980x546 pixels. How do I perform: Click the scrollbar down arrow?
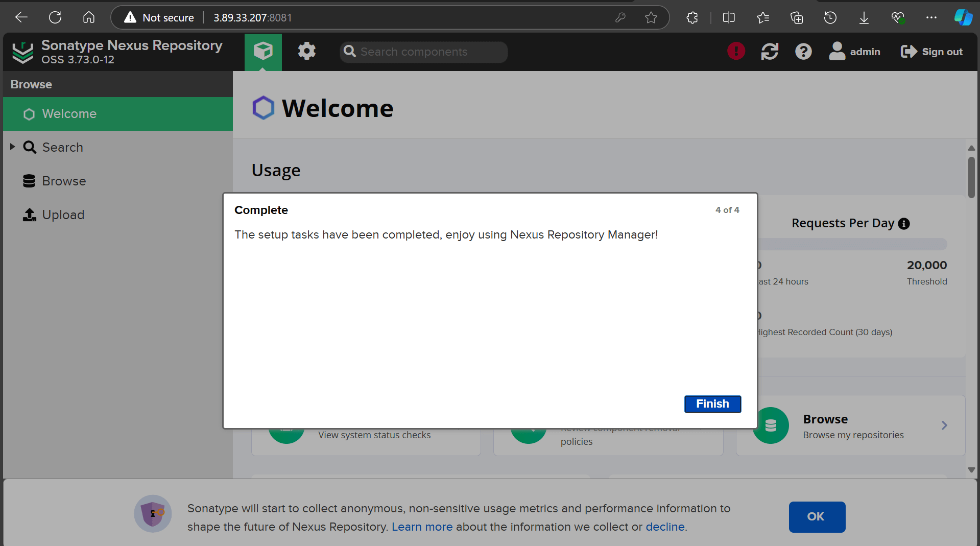pyautogui.click(x=971, y=469)
